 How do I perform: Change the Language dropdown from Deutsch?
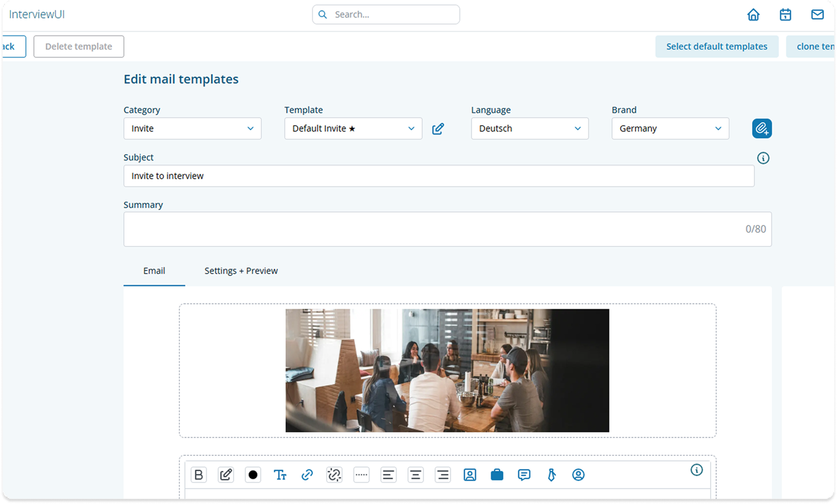tap(529, 128)
